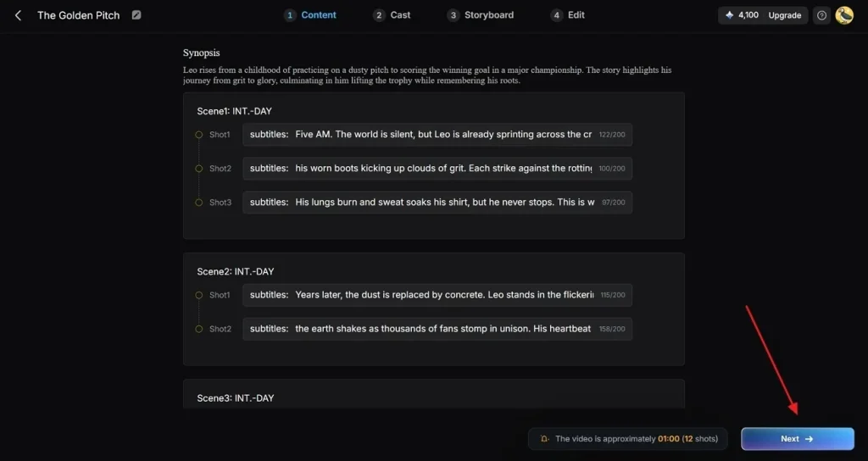
Task: Select the Scene2 Shot1 circle marker
Action: [x=198, y=295]
